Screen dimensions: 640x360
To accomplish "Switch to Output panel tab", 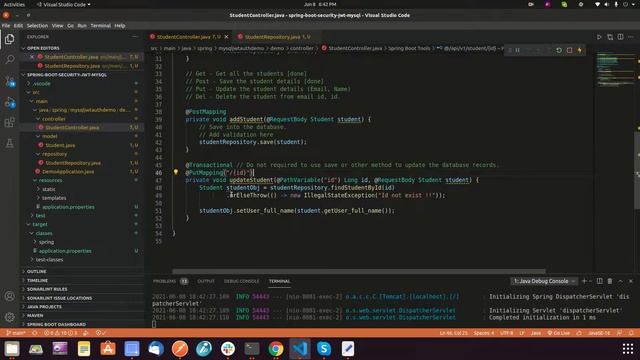I will pos(206,281).
